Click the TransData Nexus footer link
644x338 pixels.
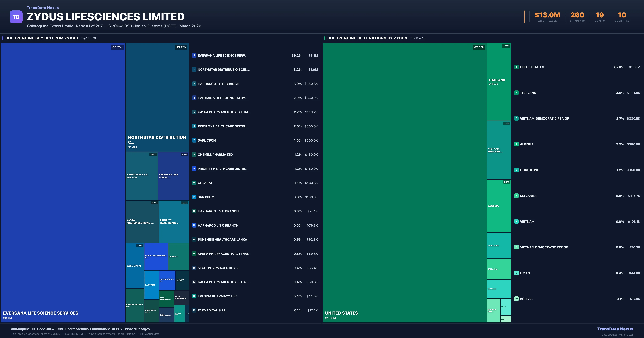(615, 329)
